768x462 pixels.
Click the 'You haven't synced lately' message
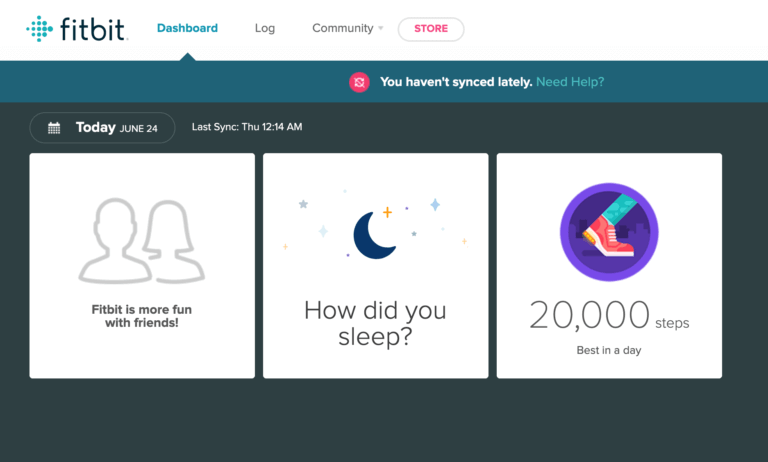(x=456, y=82)
